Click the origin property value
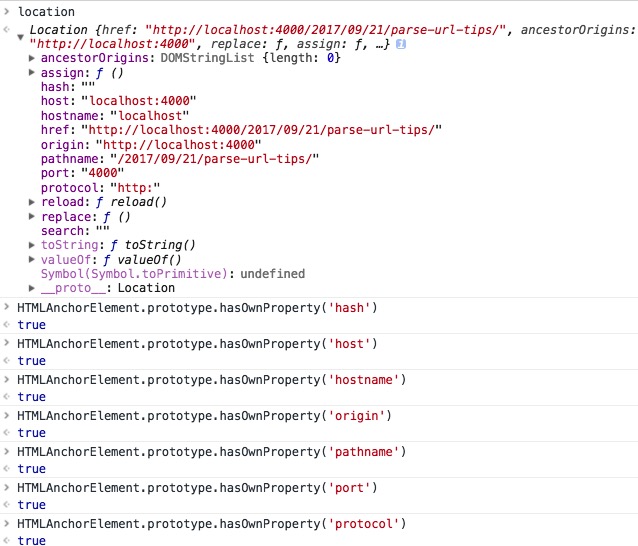 (178, 145)
